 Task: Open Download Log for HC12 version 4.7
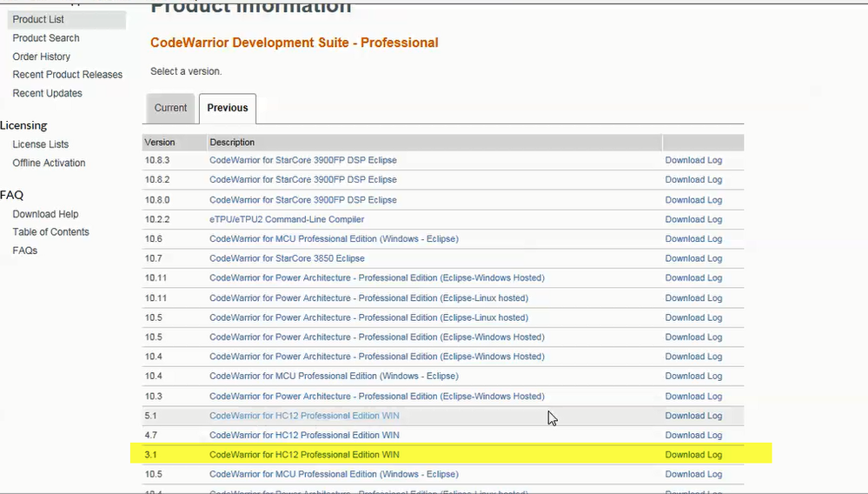(x=693, y=436)
